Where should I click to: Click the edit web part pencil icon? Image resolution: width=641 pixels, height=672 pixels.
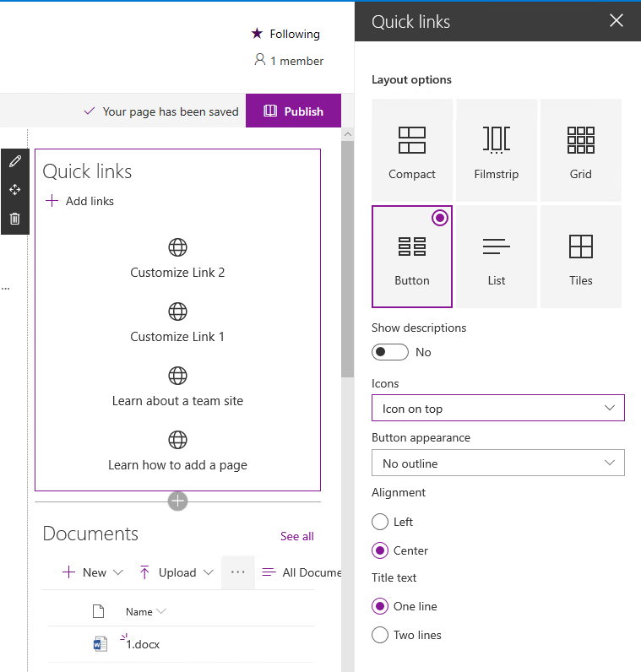tap(15, 161)
